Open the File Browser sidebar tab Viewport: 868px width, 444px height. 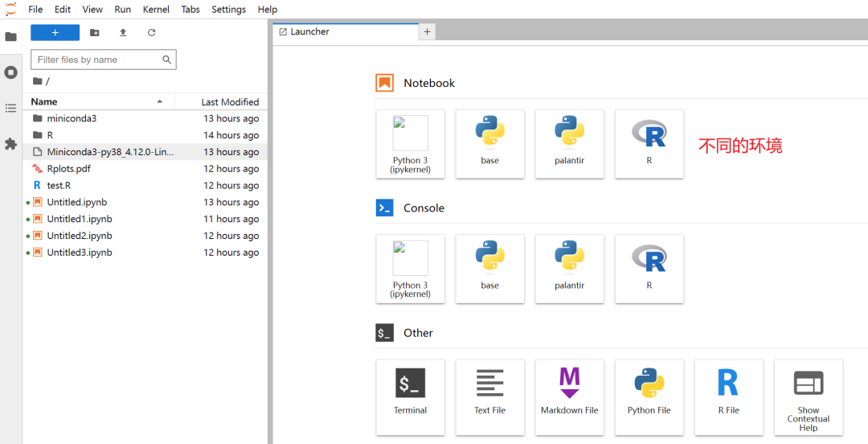click(x=10, y=36)
